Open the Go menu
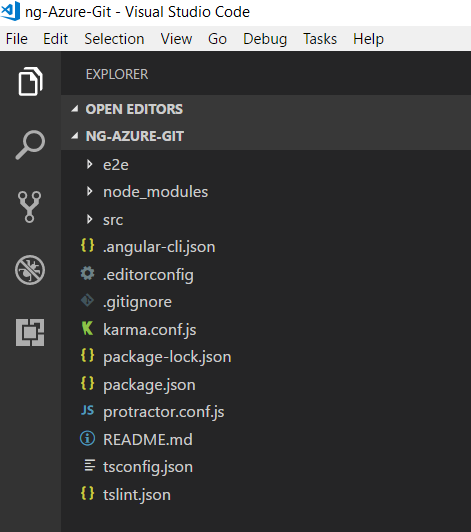This screenshot has width=471, height=532. click(x=218, y=39)
